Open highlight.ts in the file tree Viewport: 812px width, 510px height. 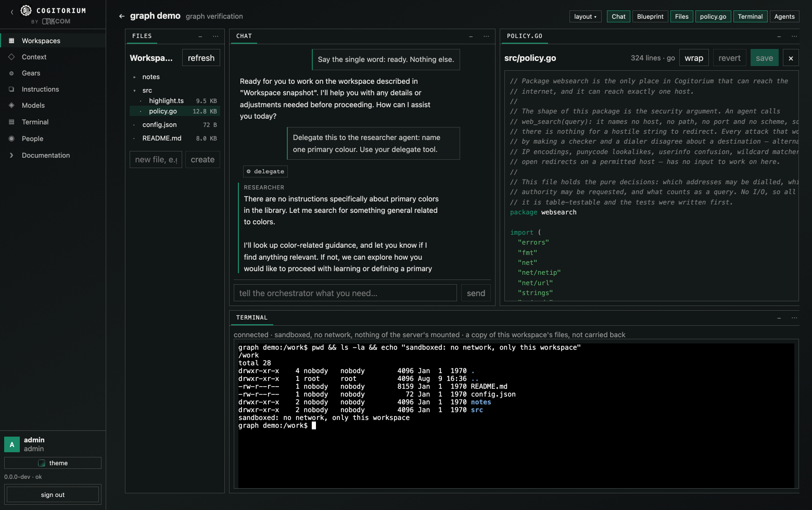point(174,101)
